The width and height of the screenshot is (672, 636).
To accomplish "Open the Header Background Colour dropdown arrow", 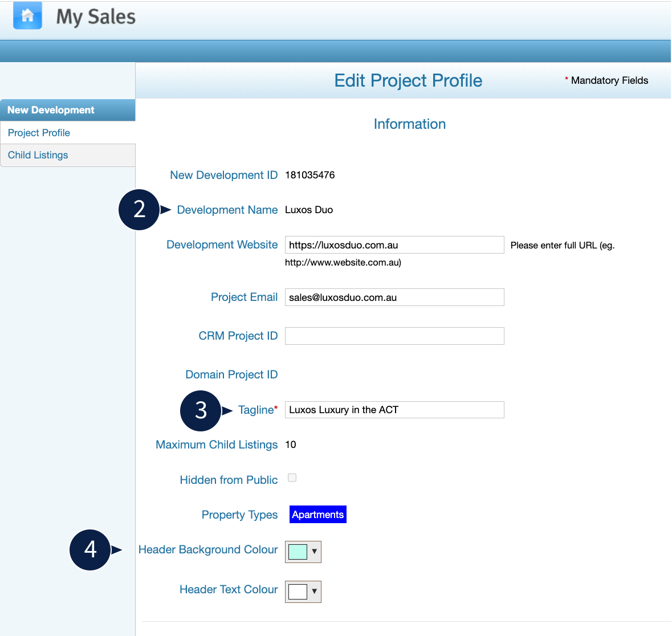I will 315,552.
